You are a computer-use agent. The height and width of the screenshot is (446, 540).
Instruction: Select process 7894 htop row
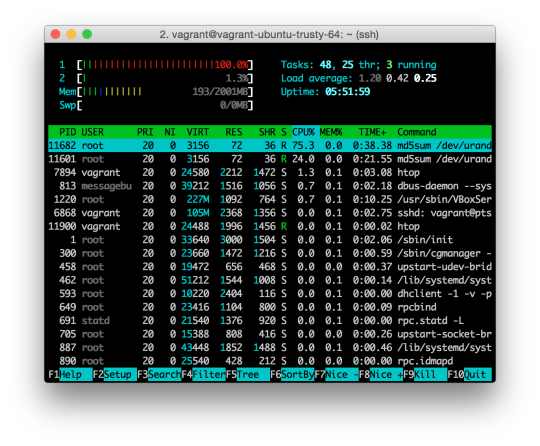tap(270, 172)
